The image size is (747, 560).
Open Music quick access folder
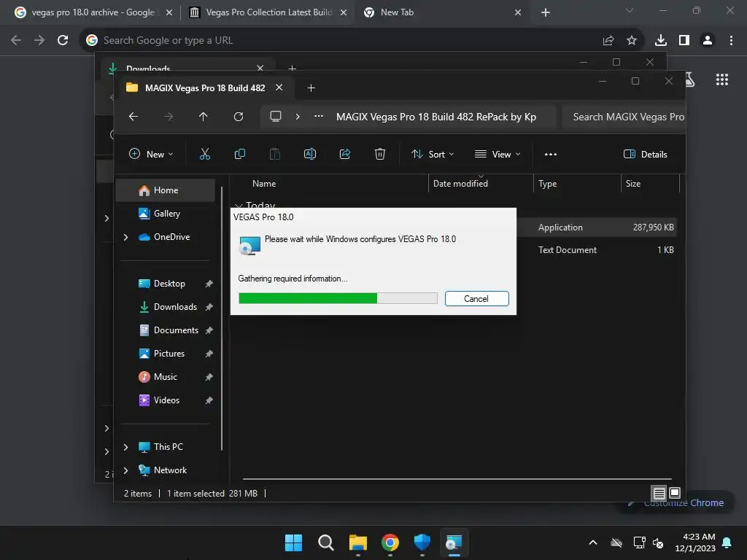(166, 377)
